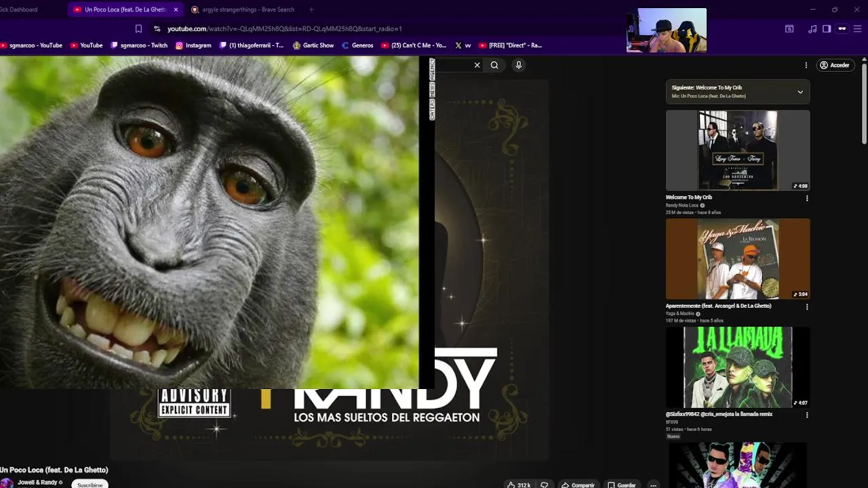Start voice search with the microphone
The width and height of the screenshot is (868, 488).
tap(519, 65)
